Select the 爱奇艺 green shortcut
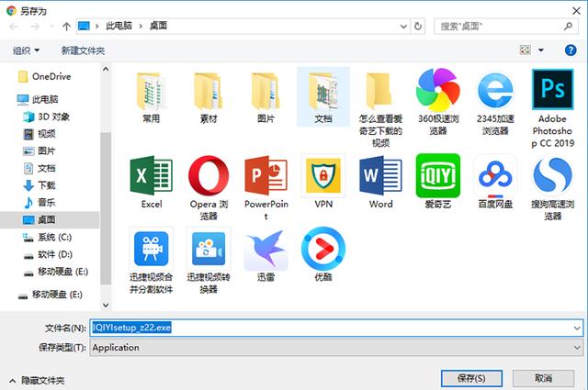The image size is (588, 390). click(x=438, y=182)
